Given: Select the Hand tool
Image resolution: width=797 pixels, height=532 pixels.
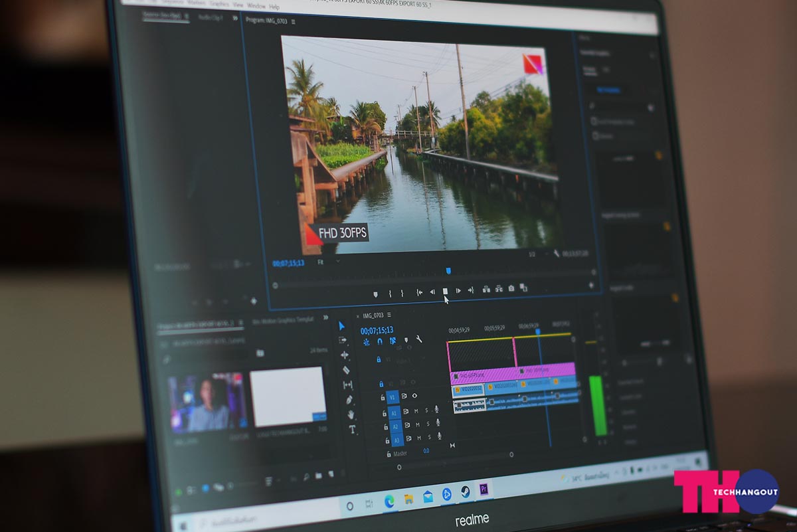Looking at the screenshot, I should [351, 414].
